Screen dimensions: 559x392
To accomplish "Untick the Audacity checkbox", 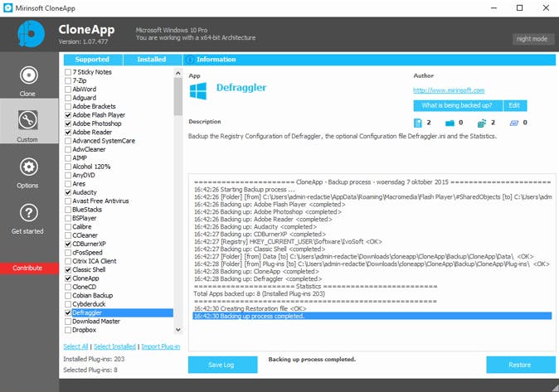I will pos(68,192).
